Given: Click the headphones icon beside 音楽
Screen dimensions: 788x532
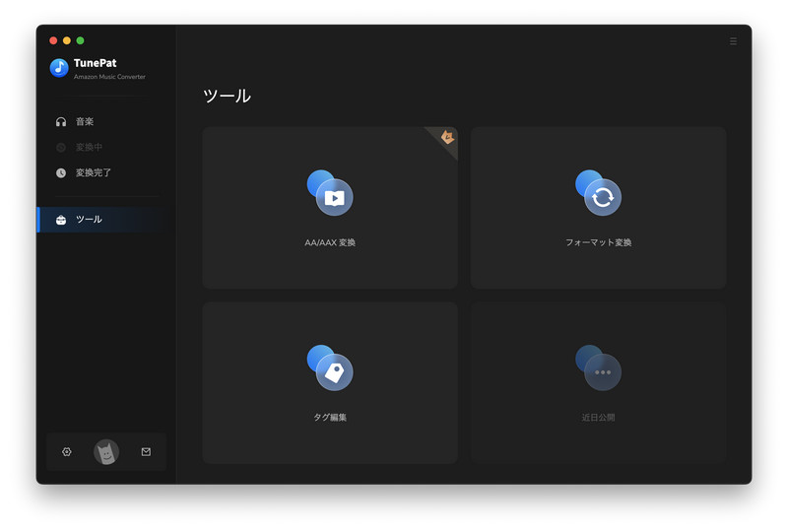Looking at the screenshot, I should point(61,122).
